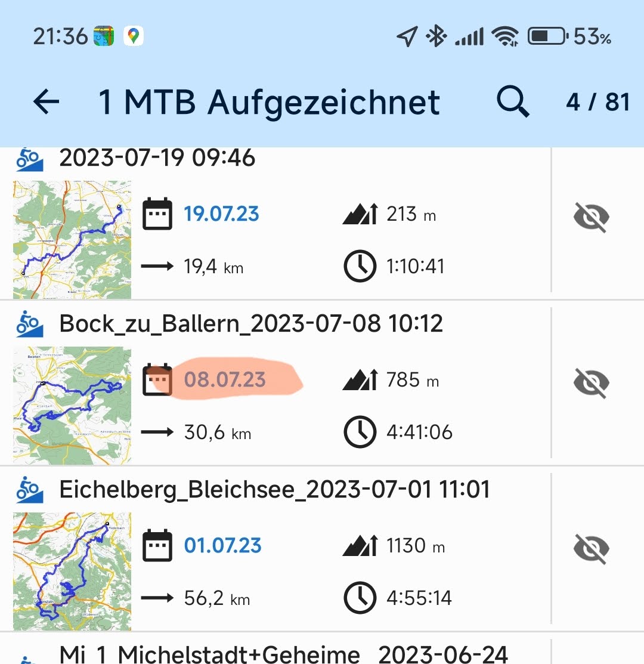644x664 pixels.
Task: Toggle the Eichelberg_Bleichsee track visibility eye
Action: [591, 549]
